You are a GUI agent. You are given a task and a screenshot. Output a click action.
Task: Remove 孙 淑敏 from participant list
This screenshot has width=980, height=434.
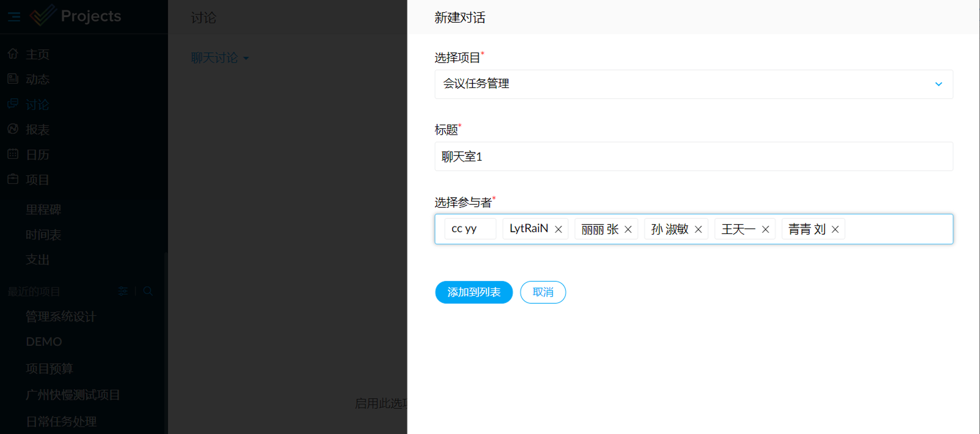[698, 229]
